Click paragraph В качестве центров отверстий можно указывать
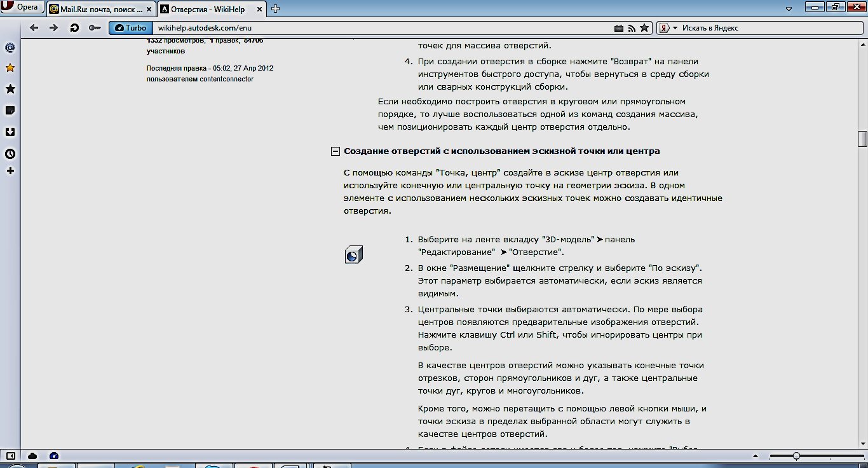Image resolution: width=868 pixels, height=468 pixels. 561,378
